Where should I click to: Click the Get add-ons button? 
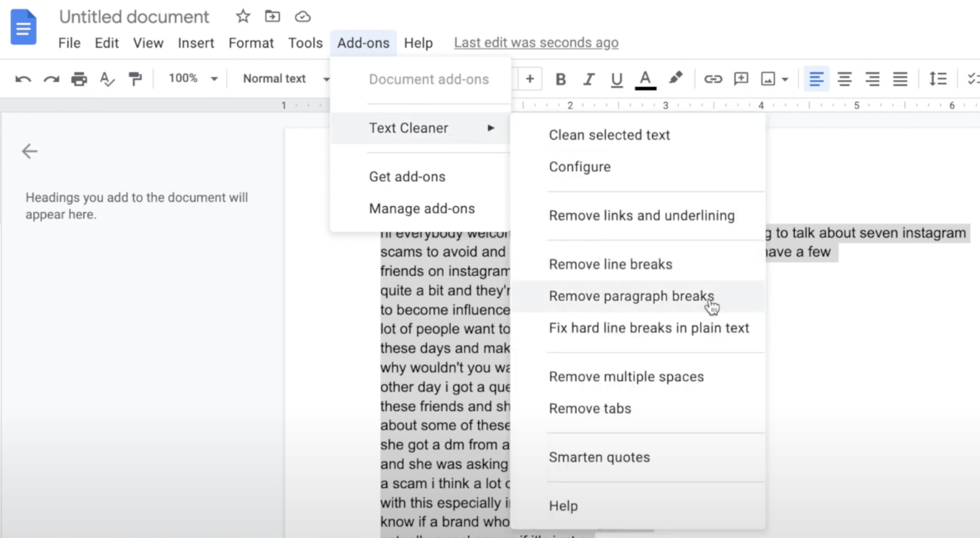[407, 176]
